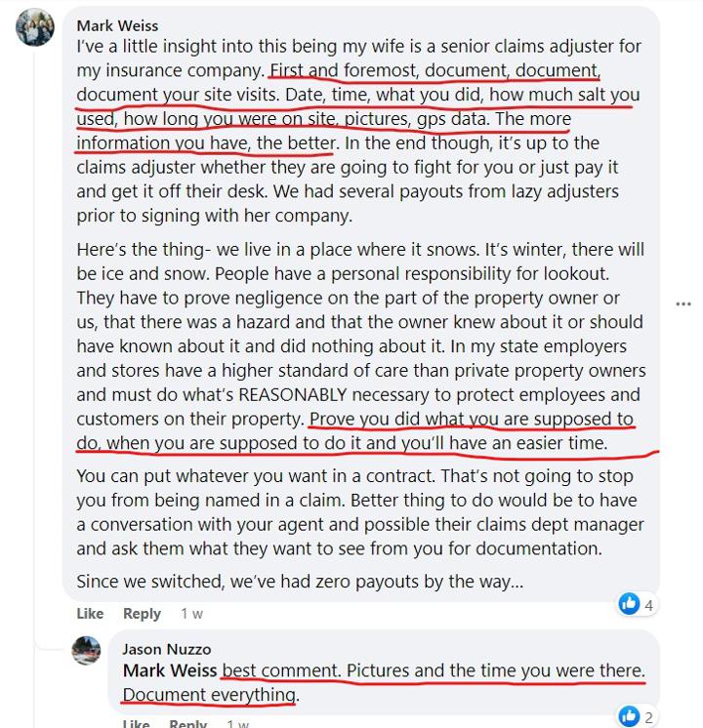Click the paragraph starting "You can put whatever you want"
This screenshot has height=728, width=703.
(x=360, y=512)
